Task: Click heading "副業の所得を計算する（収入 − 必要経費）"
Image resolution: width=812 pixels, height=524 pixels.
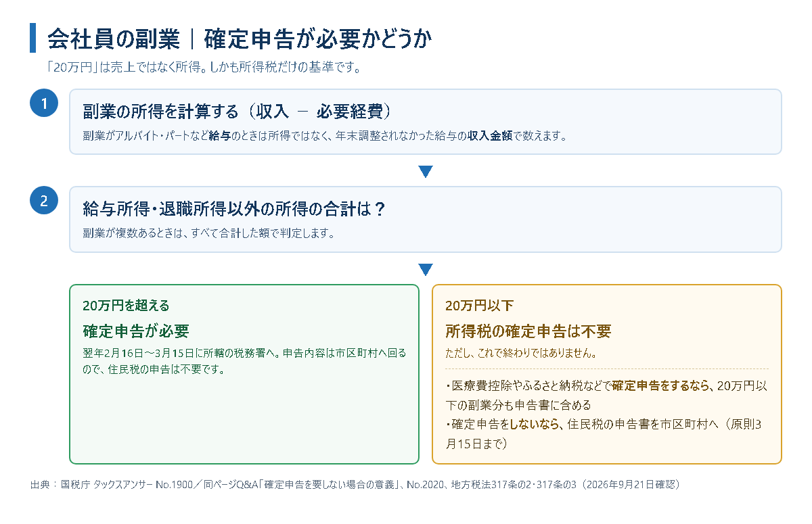Action: [x=238, y=111]
